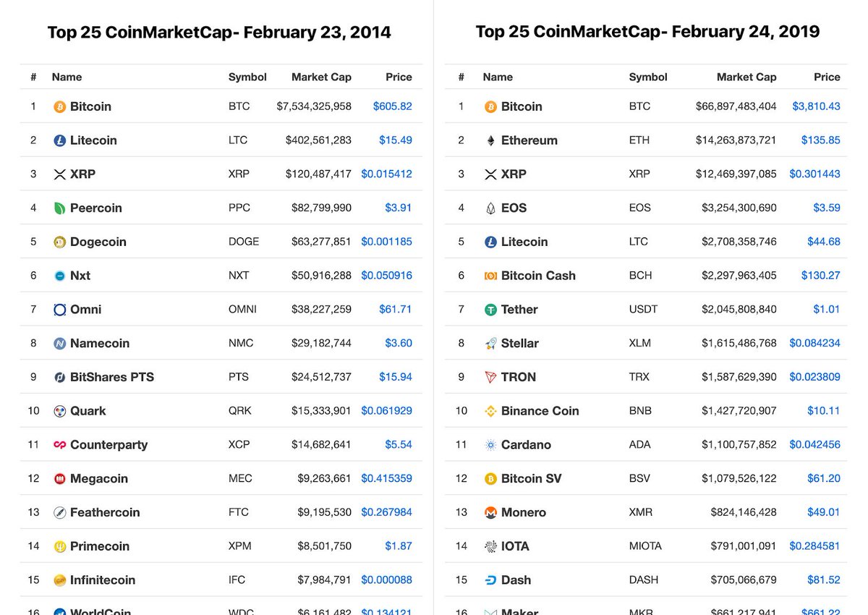
Task: Click the Cardano icon
Action: click(490, 445)
